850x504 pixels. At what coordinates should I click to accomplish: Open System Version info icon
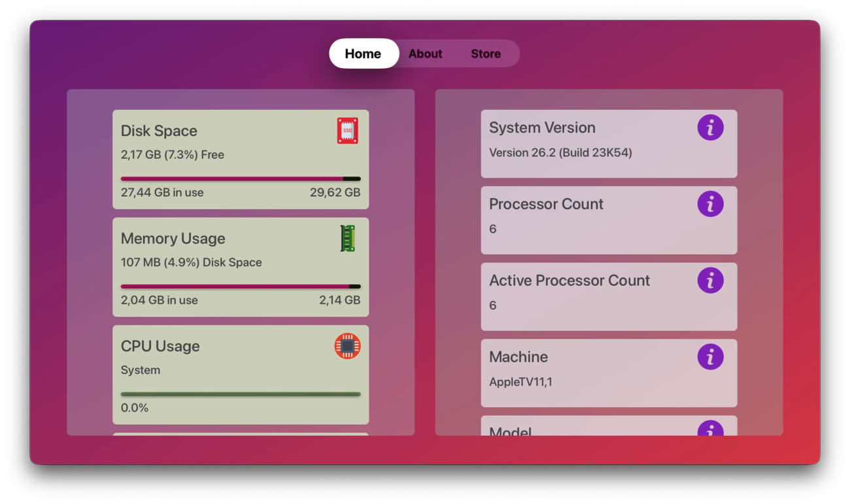pyautogui.click(x=710, y=127)
